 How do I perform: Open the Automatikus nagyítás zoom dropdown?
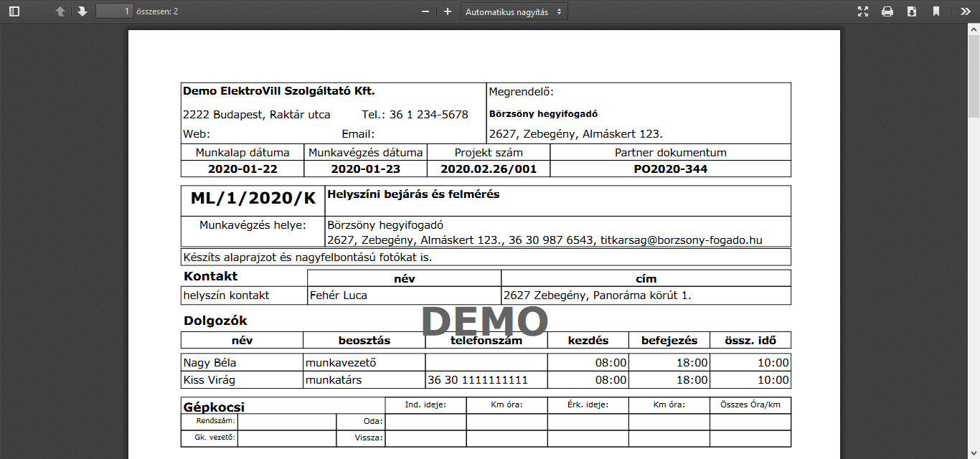[x=513, y=11]
